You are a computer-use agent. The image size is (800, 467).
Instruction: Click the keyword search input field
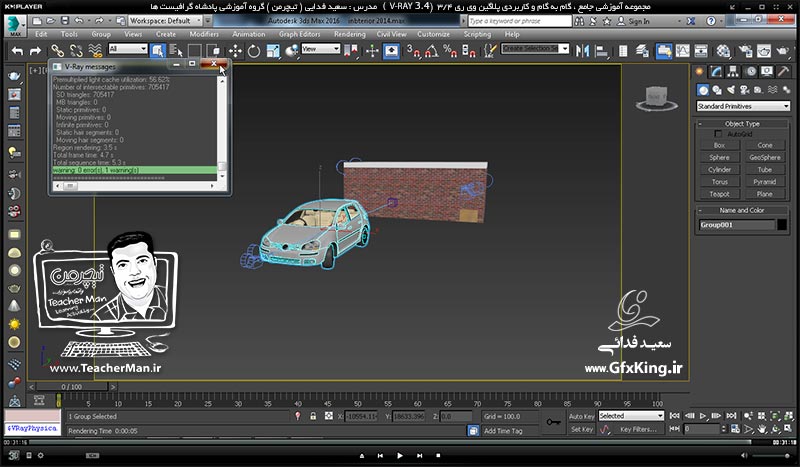point(519,21)
